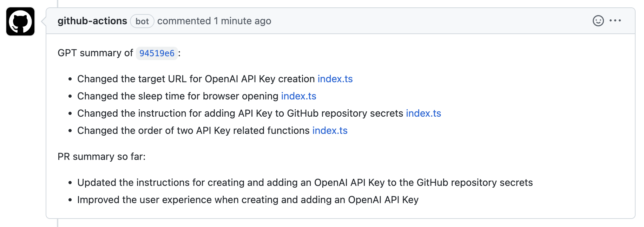The height and width of the screenshot is (227, 644).
Task: Click 'Changed the instruction for adding API Key' text
Action: click(x=175, y=113)
